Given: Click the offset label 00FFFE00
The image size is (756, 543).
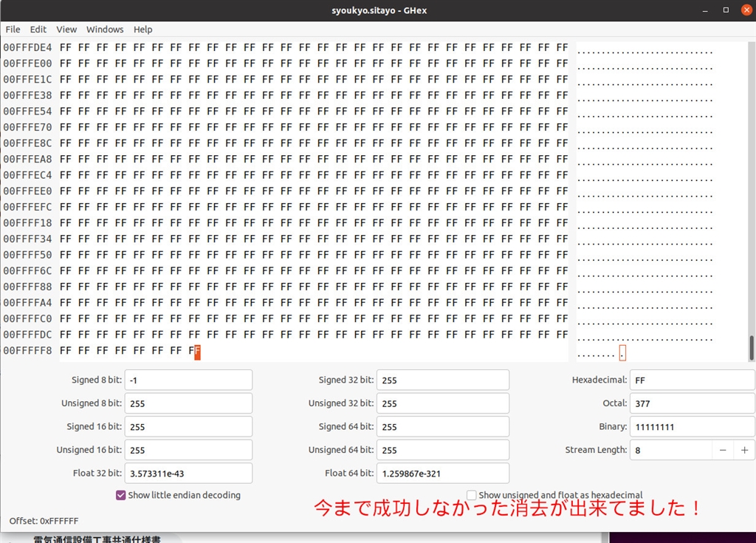Looking at the screenshot, I should (27, 64).
